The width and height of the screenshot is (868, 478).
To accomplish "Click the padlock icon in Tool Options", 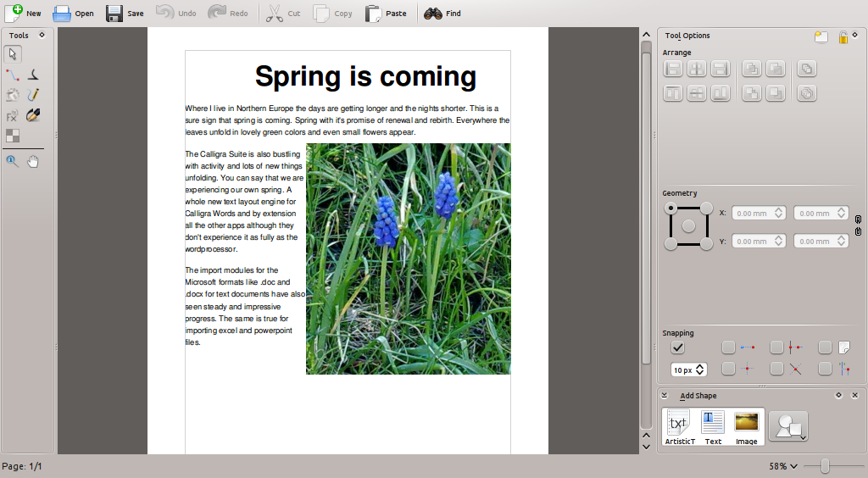I will pos(843,36).
